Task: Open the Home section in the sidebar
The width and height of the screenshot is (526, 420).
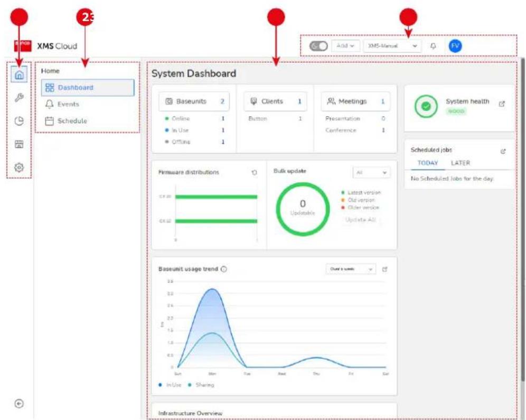Action: (x=19, y=74)
